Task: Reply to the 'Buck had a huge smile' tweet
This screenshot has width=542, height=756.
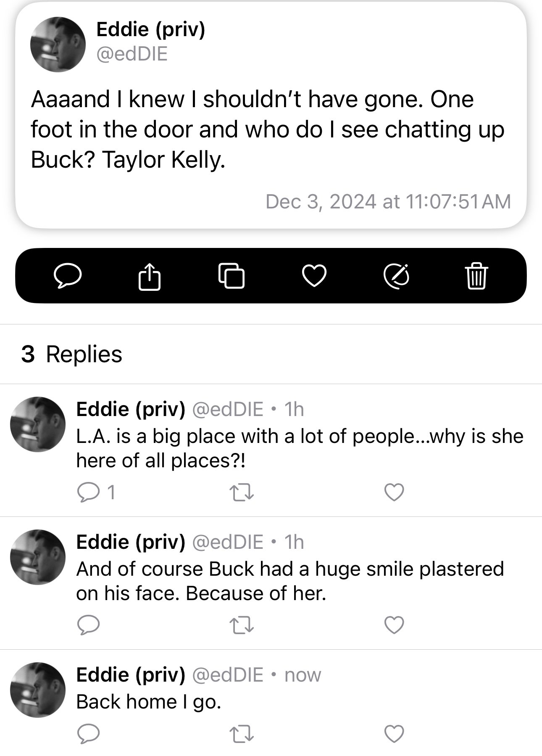Action: [88, 625]
